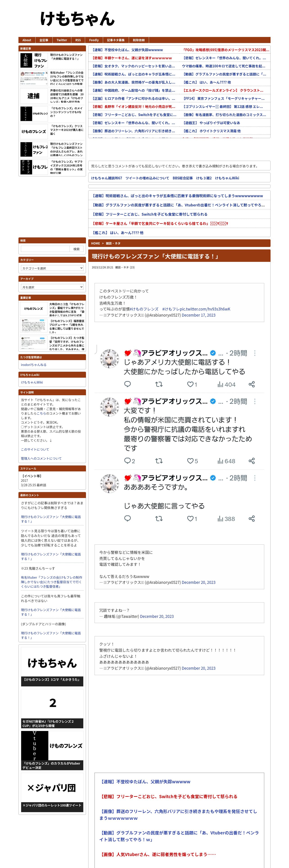Viewport: 289px width, 868px height.
Task: Select the RSS navigation item
Action: point(78,40)
